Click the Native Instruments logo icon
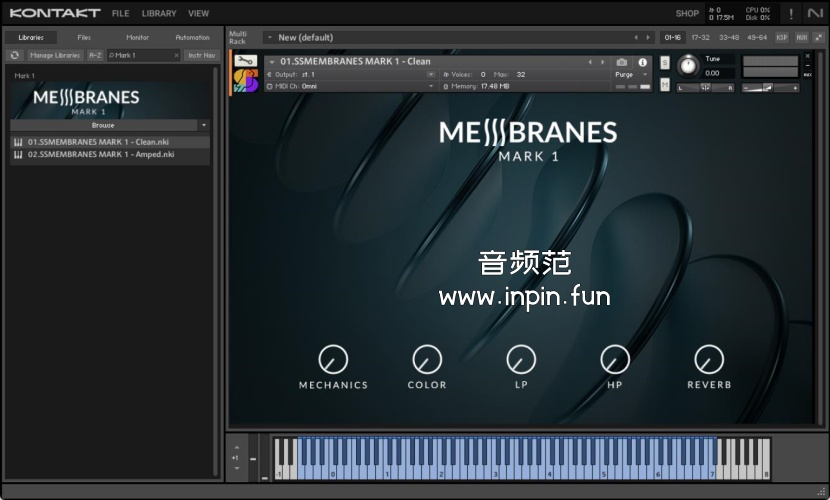 pyautogui.click(x=815, y=14)
